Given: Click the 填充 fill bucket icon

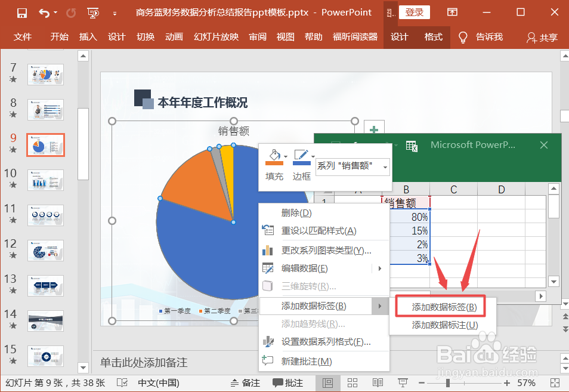Looking at the screenshot, I should tap(274, 157).
